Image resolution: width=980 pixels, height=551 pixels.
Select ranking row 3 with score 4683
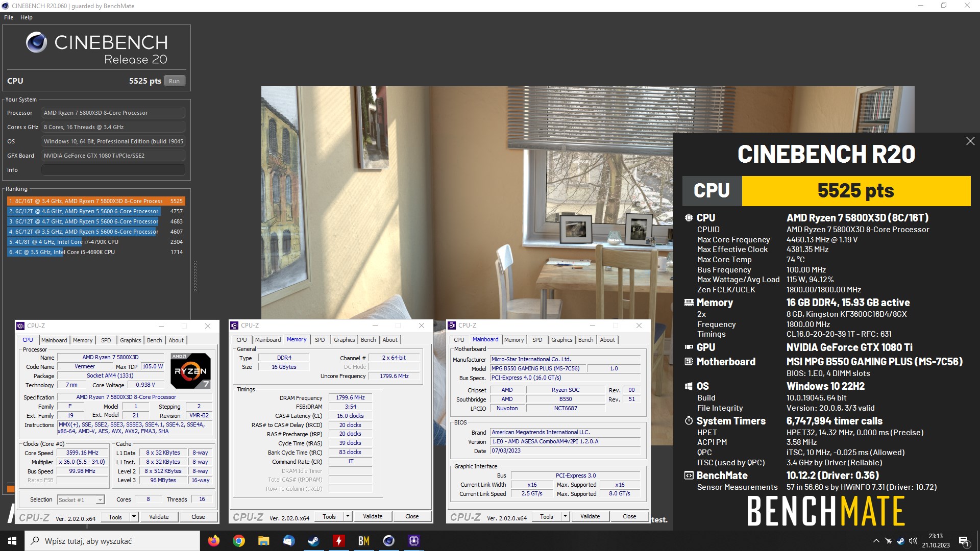coord(96,221)
